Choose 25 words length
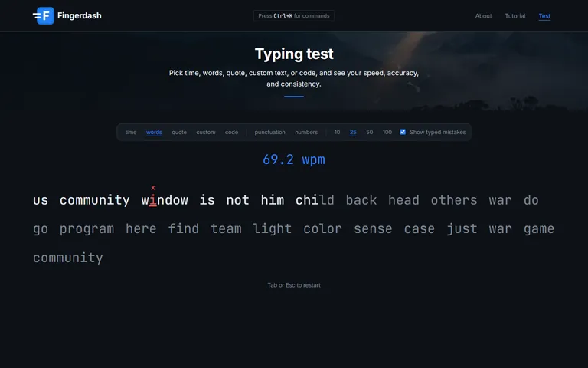 coord(353,132)
